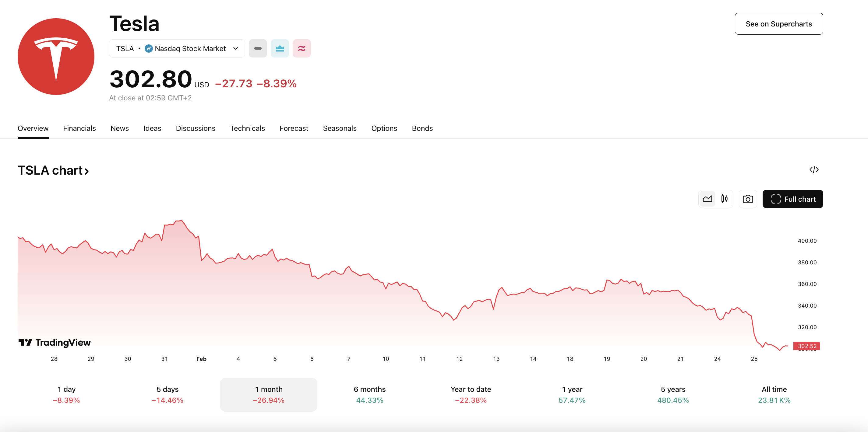Screen dimensions: 868x432
Task: Click the gray pill icon beside the ticker
Action: [x=258, y=48]
